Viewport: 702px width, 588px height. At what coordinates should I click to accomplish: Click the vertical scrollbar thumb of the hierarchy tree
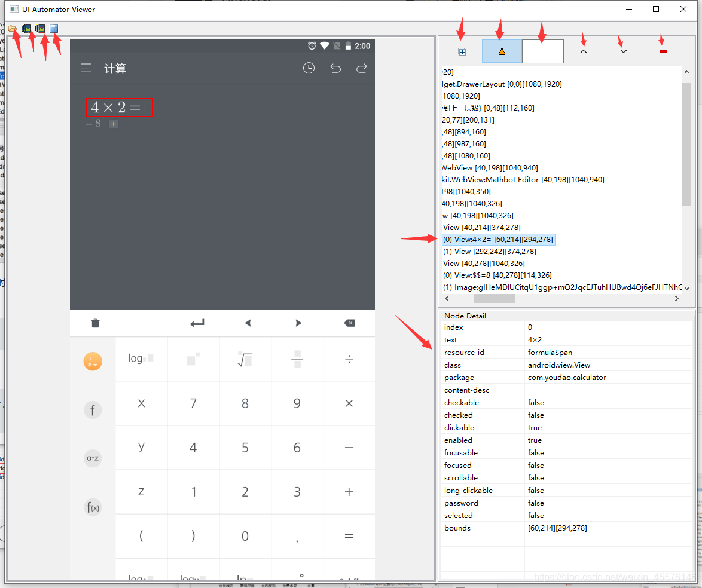[x=687, y=144]
